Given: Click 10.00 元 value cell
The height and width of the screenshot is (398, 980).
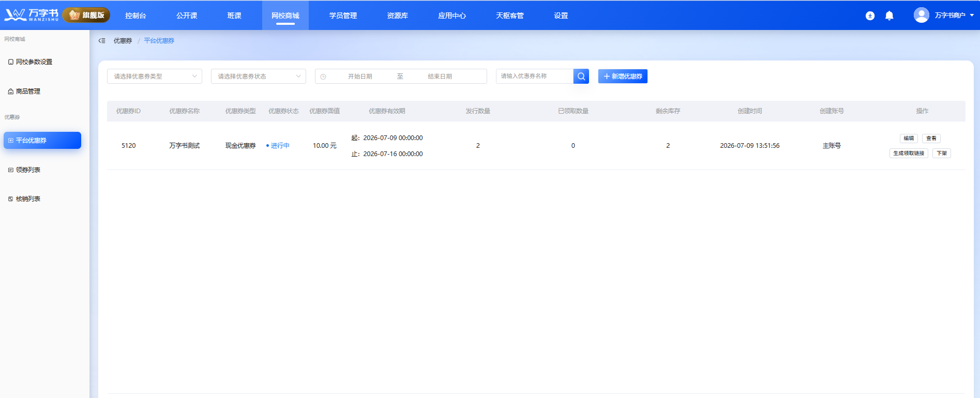Looking at the screenshot, I should click(325, 146).
